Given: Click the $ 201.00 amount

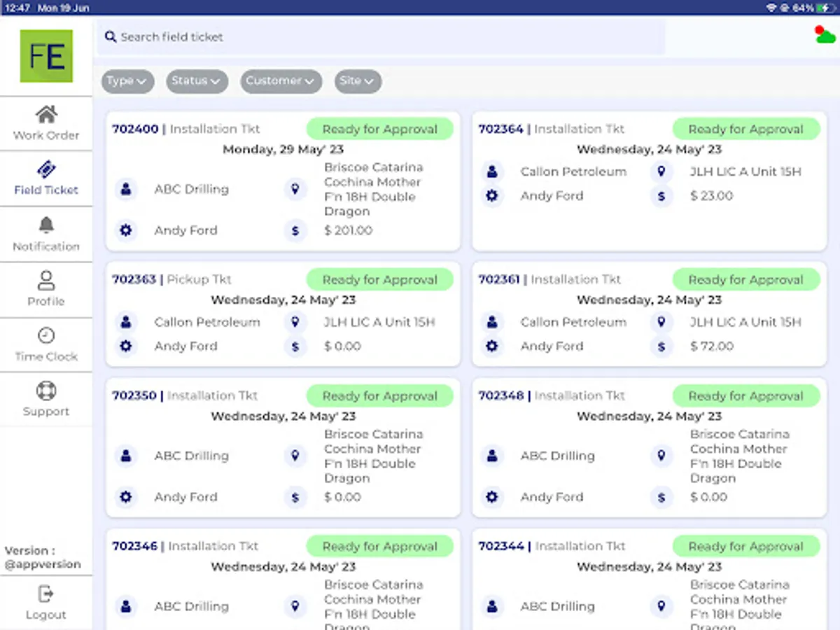Looking at the screenshot, I should click(349, 230).
